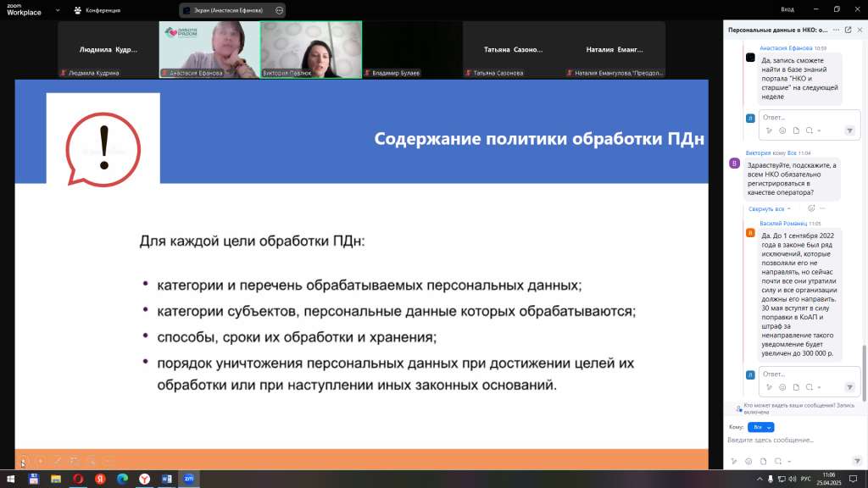Open more actions on Виктория's message
The width and height of the screenshot is (868, 488).
click(x=822, y=208)
